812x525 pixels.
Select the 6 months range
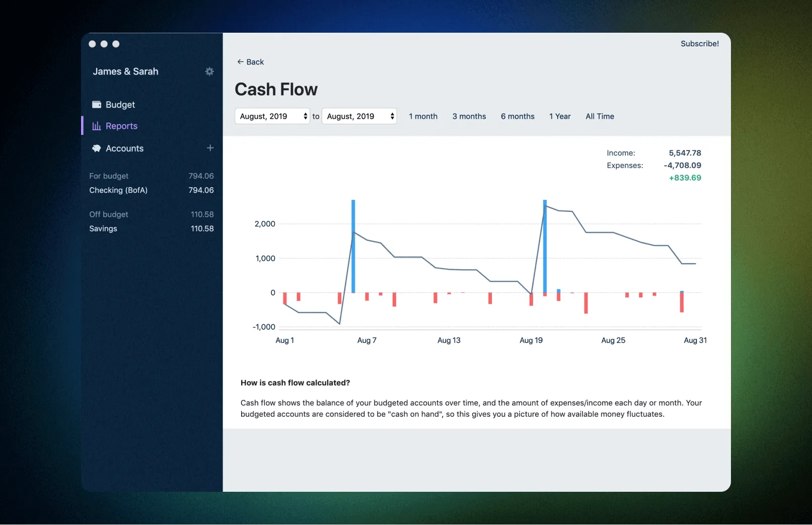518,116
